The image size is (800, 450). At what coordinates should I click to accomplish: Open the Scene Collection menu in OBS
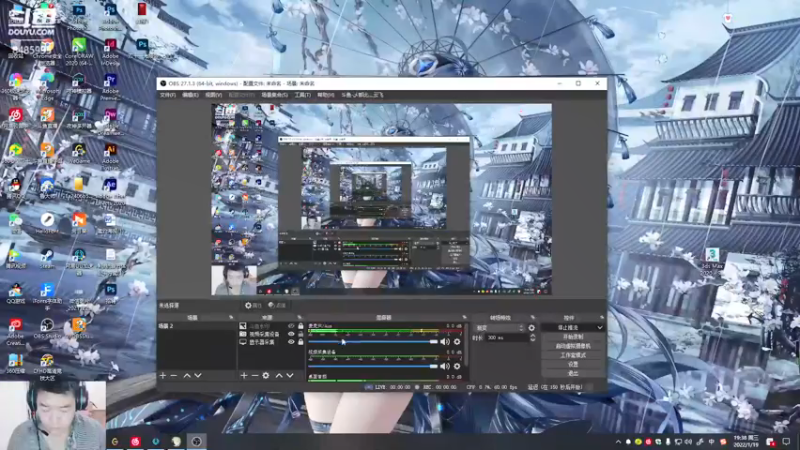[274, 95]
